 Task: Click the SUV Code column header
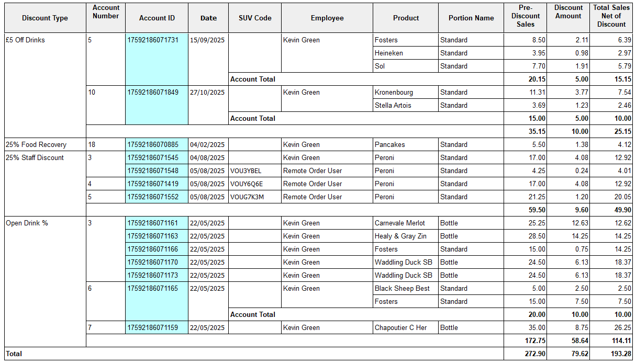255,18
